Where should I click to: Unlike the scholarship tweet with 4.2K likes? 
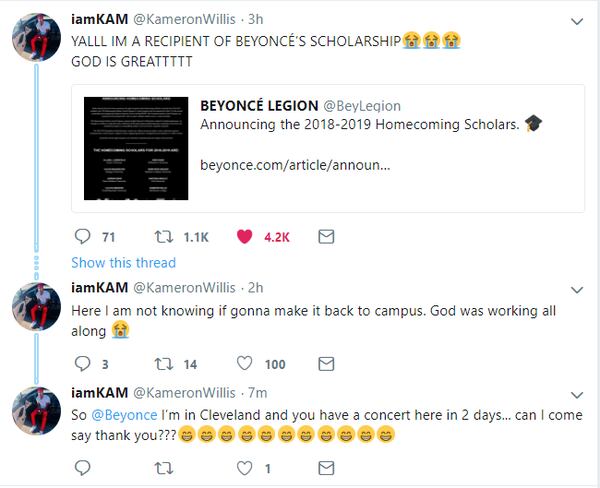245,238
